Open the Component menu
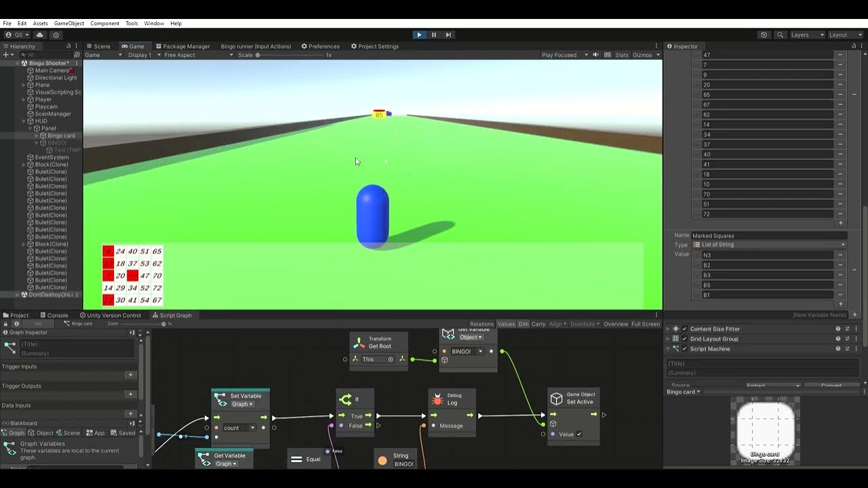868x488 pixels. (104, 23)
